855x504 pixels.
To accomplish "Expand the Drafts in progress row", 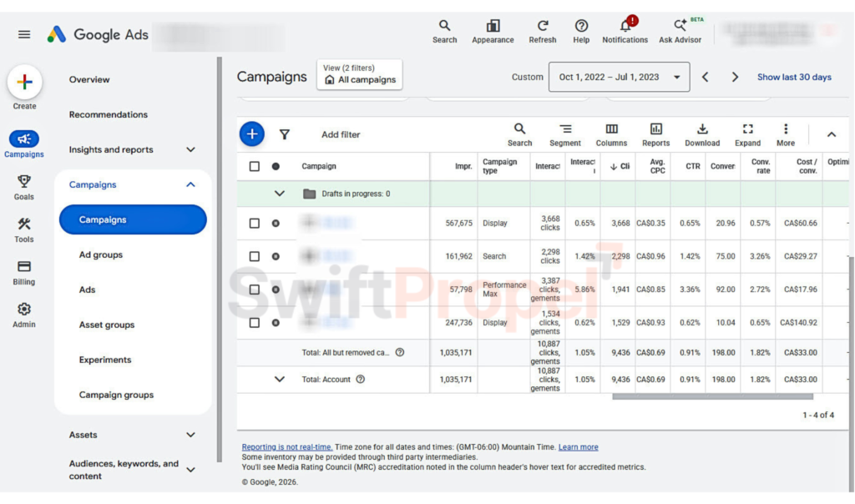I will (x=279, y=194).
